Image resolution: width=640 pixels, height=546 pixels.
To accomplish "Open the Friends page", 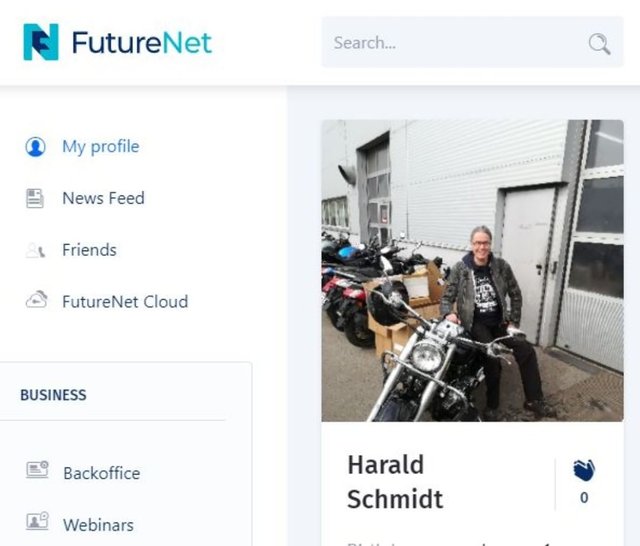I will (89, 250).
